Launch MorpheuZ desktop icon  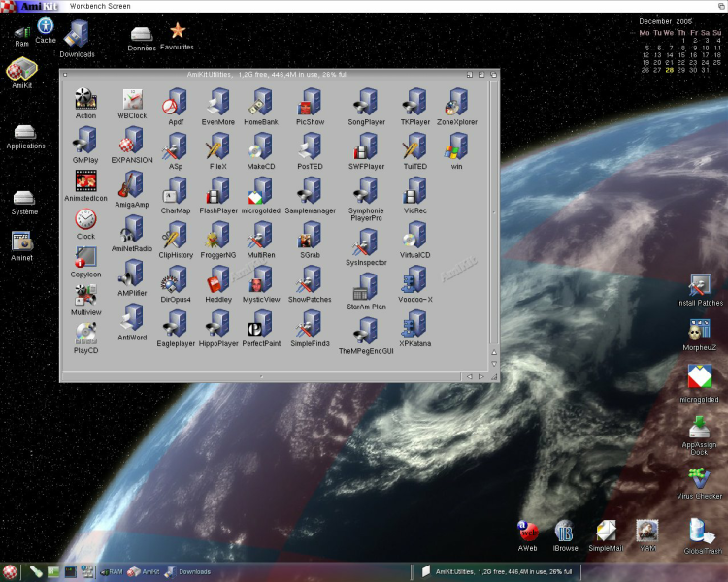700,330
